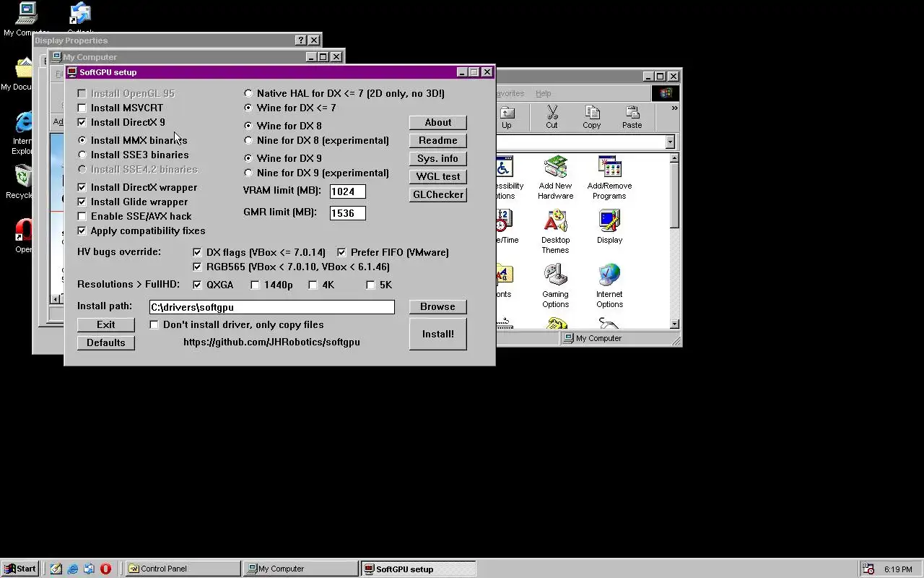The image size is (924, 578).
Task: Select SoftGPU setup taskbar button
Action: click(x=418, y=569)
